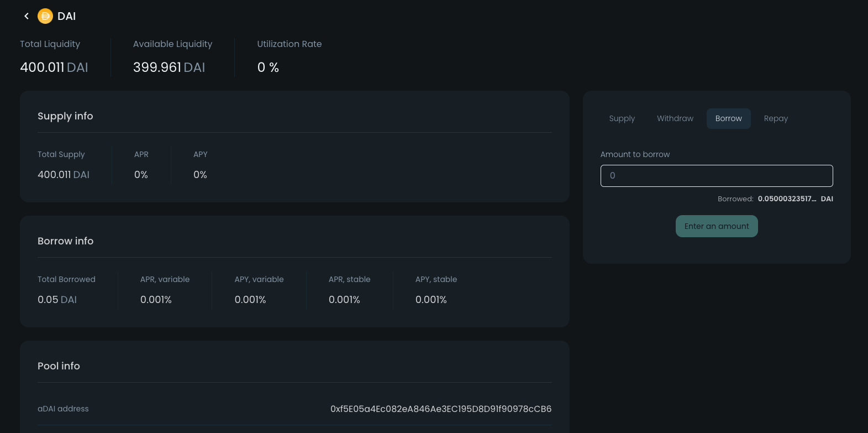The width and height of the screenshot is (868, 433).
Task: Click the APY, stable rate value
Action: click(x=431, y=300)
